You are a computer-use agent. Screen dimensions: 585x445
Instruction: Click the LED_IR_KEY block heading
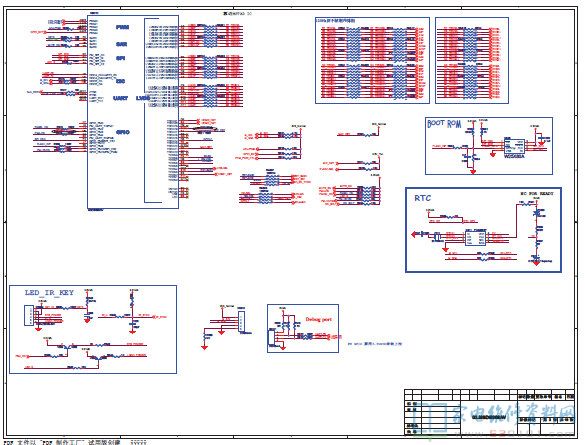(49, 292)
